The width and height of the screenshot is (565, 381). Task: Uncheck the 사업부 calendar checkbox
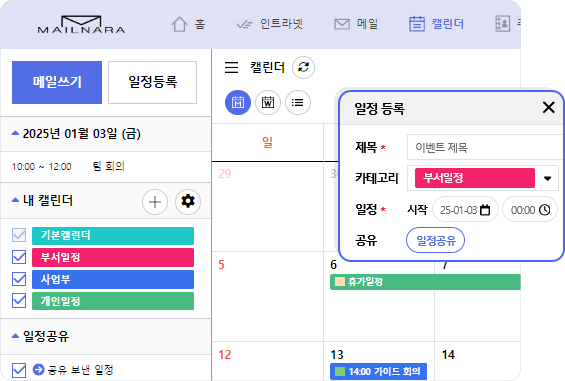pos(19,279)
